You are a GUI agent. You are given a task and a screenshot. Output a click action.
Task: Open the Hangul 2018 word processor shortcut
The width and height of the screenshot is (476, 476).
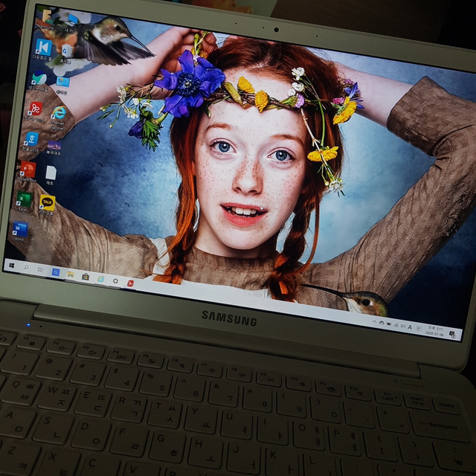pyautogui.click(x=31, y=139)
